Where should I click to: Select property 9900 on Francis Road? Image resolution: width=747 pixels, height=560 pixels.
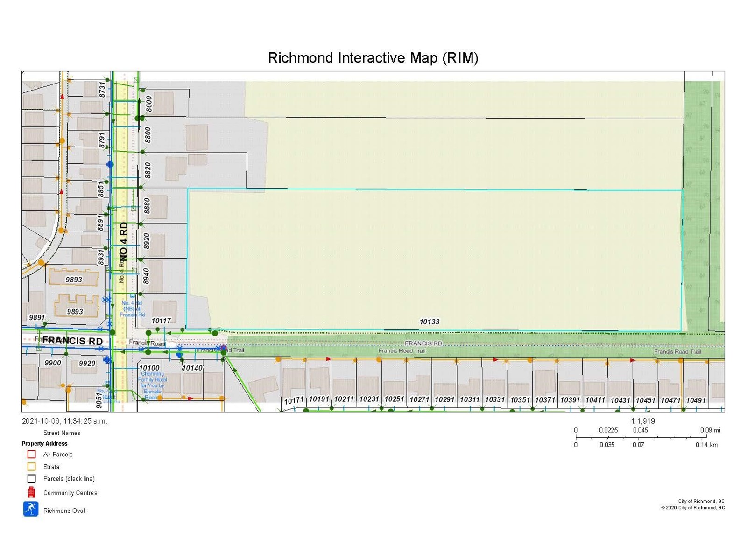(x=53, y=363)
